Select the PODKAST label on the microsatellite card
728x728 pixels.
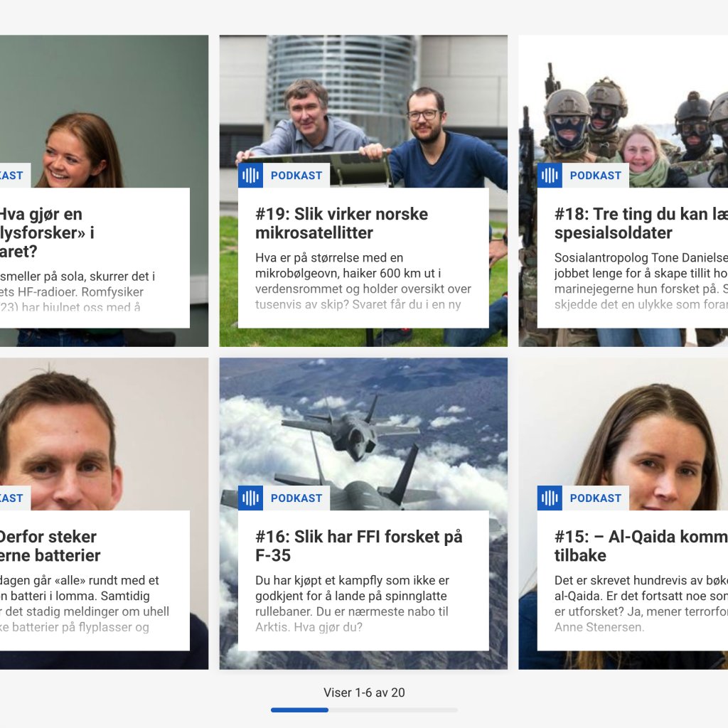coord(296,176)
